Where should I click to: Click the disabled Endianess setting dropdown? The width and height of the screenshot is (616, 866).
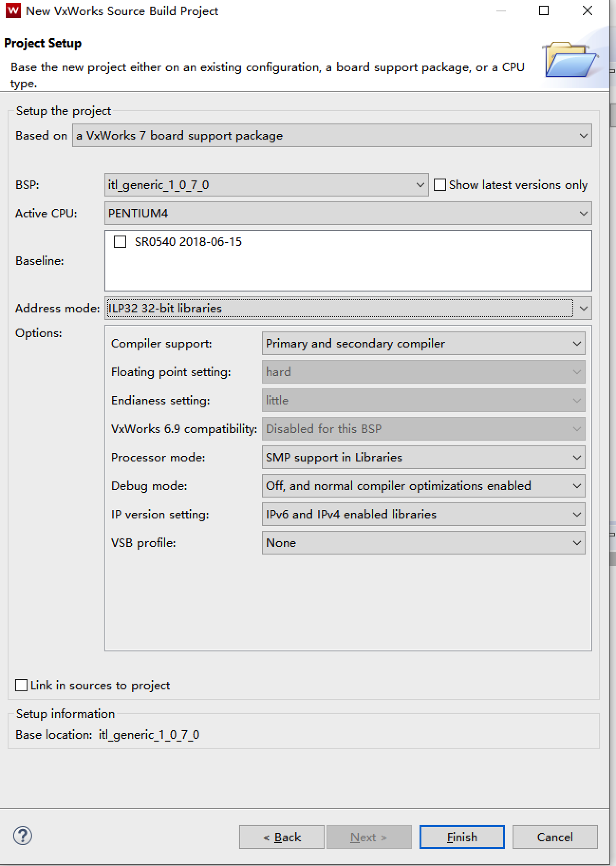[x=423, y=400]
